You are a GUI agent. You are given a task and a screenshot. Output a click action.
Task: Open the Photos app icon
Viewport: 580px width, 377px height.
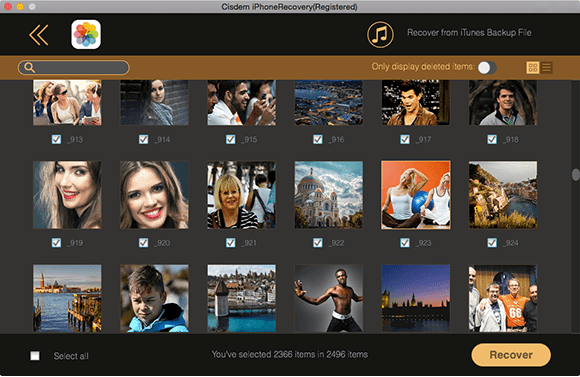pyautogui.click(x=86, y=34)
